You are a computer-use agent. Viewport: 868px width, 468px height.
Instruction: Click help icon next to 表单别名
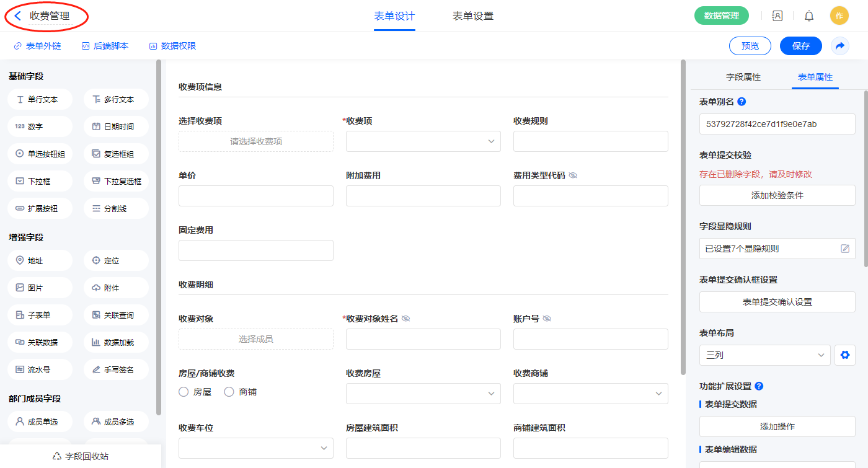[742, 102]
